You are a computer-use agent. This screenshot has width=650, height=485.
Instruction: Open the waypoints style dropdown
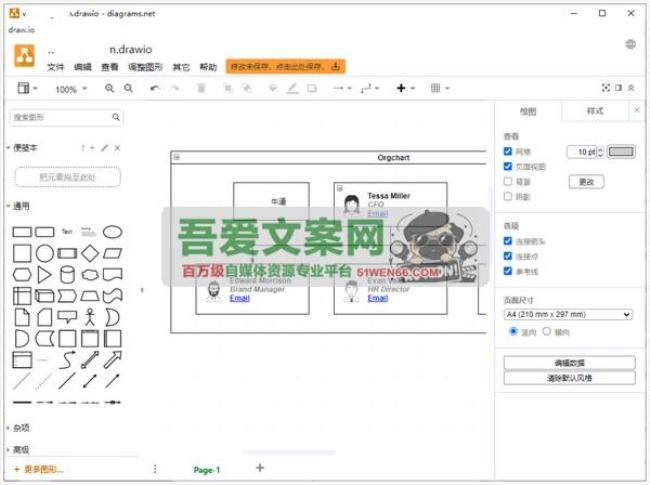point(370,88)
